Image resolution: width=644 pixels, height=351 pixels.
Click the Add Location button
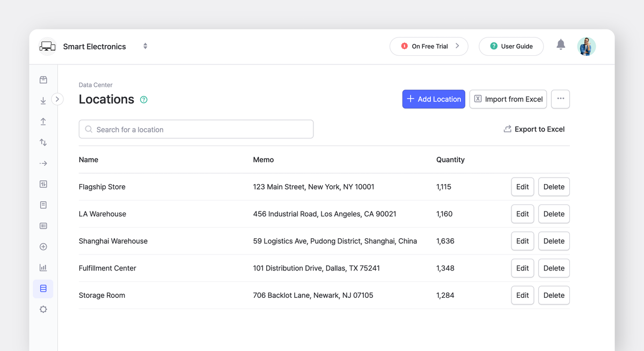click(433, 99)
